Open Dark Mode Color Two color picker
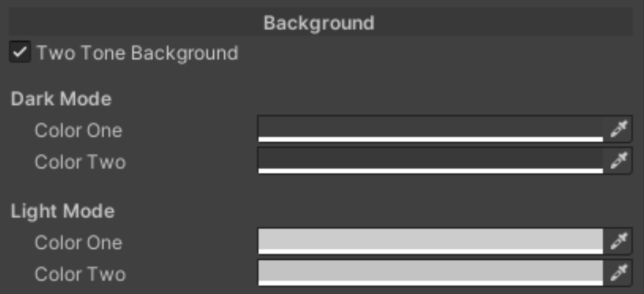 [430, 159]
